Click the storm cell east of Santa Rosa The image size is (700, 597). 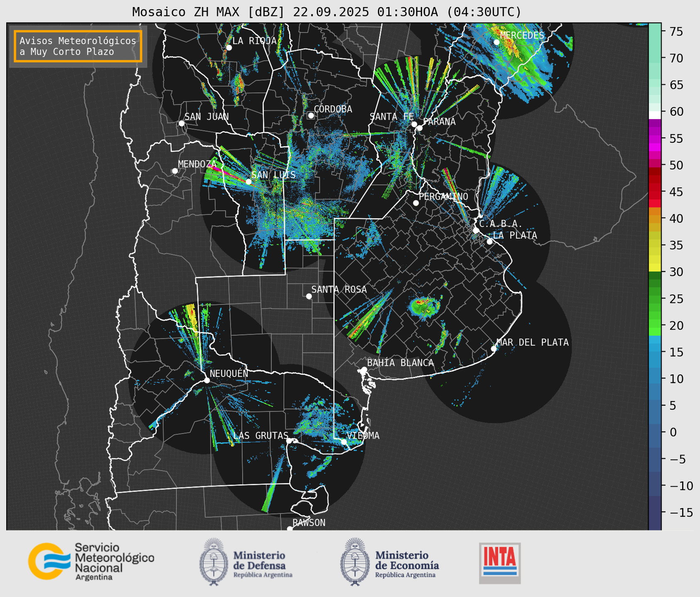click(x=424, y=307)
